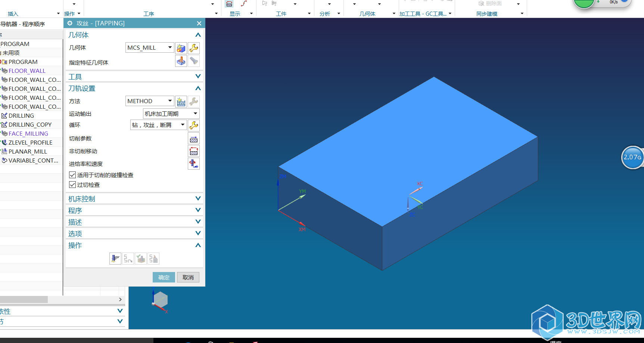Open the MCS_MILL geometry dropdown
Screen dimensions: 644x343
click(x=150, y=48)
